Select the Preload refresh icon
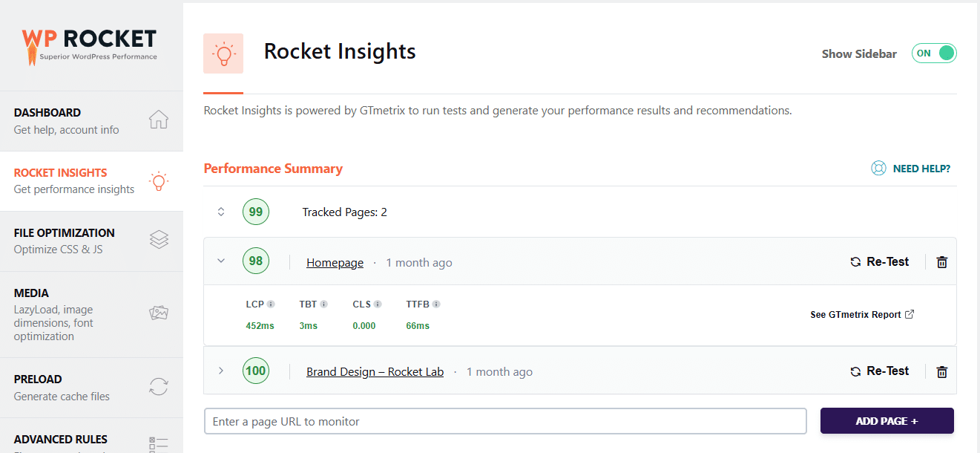Image resolution: width=980 pixels, height=453 pixels. point(159,387)
